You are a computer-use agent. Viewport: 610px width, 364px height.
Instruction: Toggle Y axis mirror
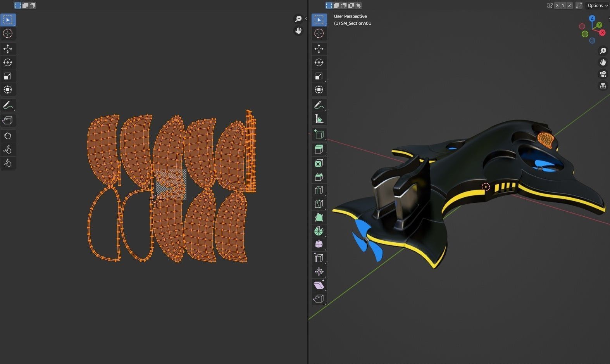[x=563, y=5]
